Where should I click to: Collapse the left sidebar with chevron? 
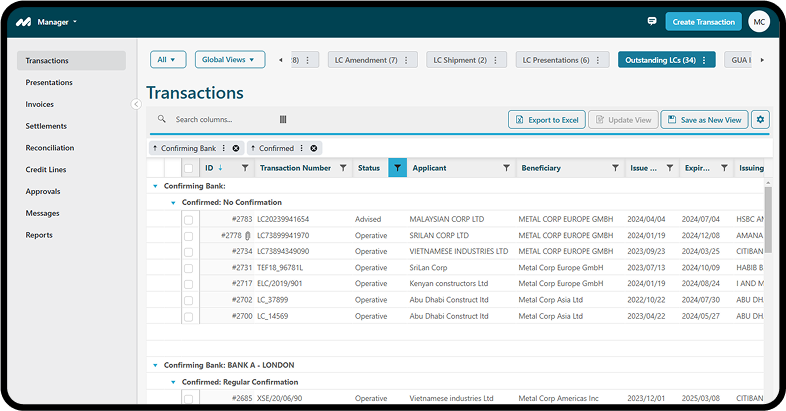pos(136,104)
